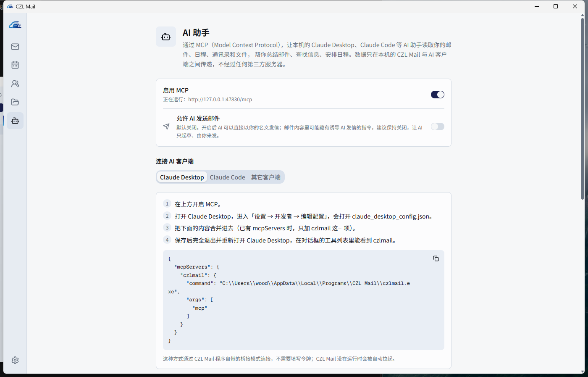
Task: Toggle the 启用 MCP switch off
Action: click(x=438, y=95)
